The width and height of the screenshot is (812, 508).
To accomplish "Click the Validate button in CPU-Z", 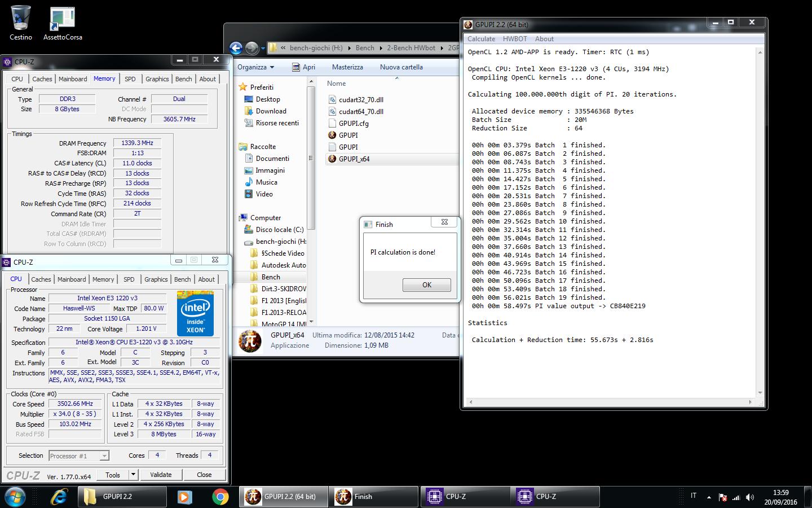I will (161, 475).
